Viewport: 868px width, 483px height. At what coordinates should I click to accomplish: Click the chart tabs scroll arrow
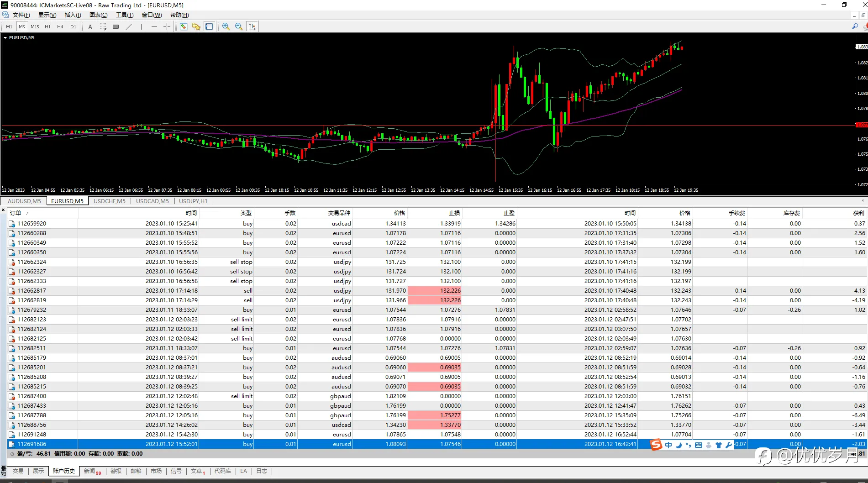pyautogui.click(x=863, y=201)
